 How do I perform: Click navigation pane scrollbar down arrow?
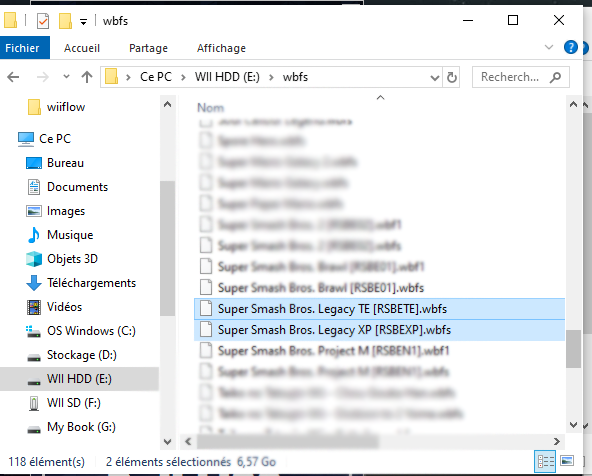point(167,441)
